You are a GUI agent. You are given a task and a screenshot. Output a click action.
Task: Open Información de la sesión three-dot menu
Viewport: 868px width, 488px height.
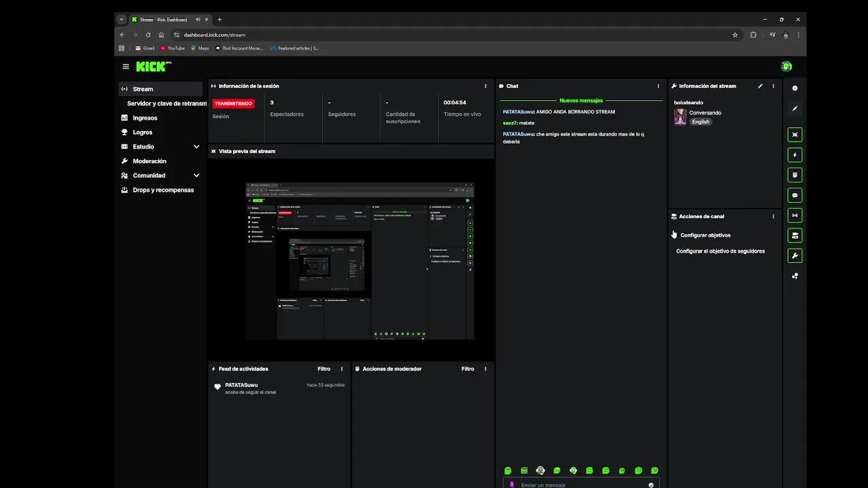pos(486,86)
